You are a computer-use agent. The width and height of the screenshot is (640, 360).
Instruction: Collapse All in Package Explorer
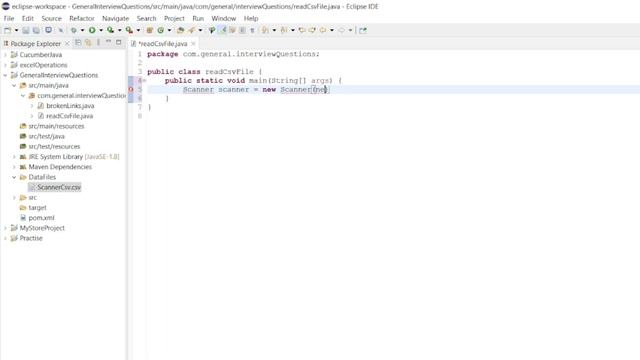click(78, 42)
